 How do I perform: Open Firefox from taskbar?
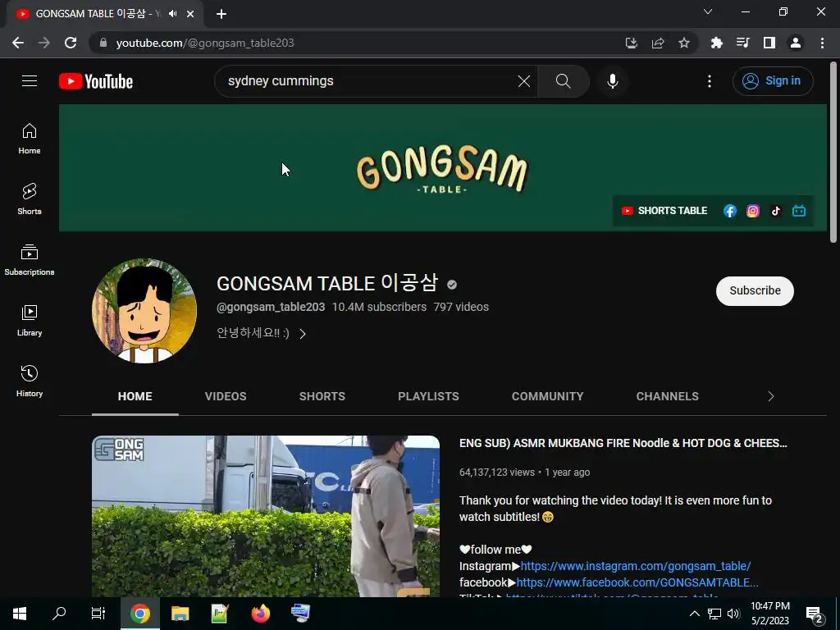pos(260,614)
